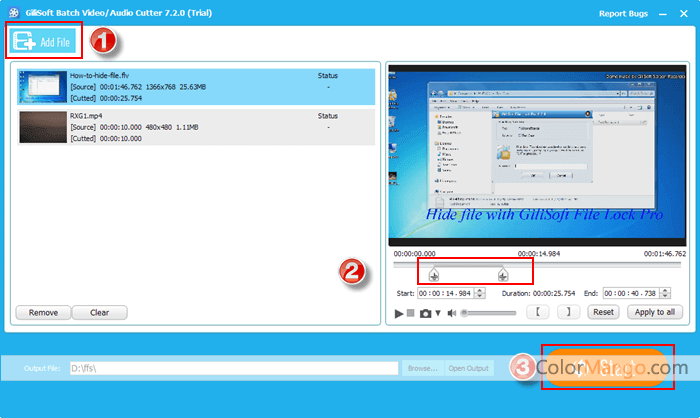This screenshot has width=700, height=418.
Task: Click the right trim marker on timeline
Action: click(x=502, y=273)
